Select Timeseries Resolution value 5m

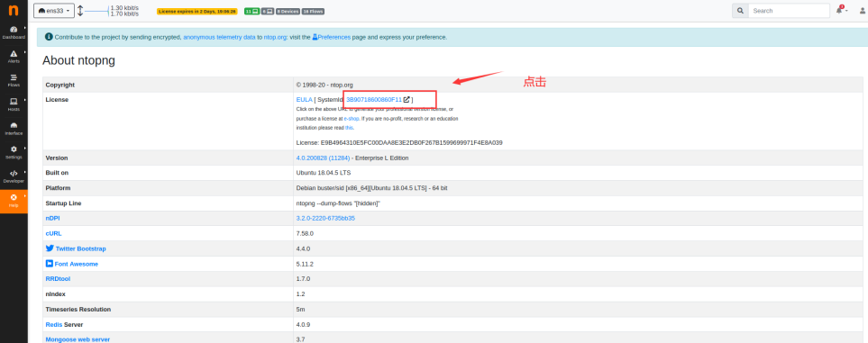[x=300, y=310]
